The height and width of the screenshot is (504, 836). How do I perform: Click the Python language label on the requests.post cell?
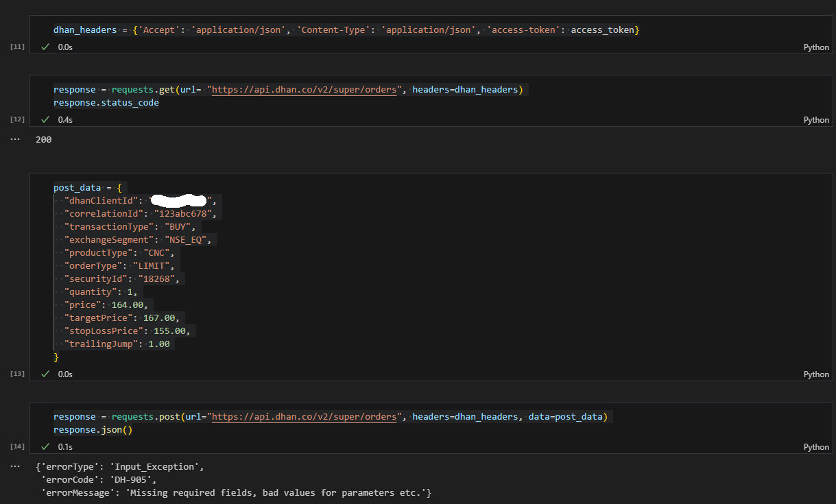[x=815, y=447]
